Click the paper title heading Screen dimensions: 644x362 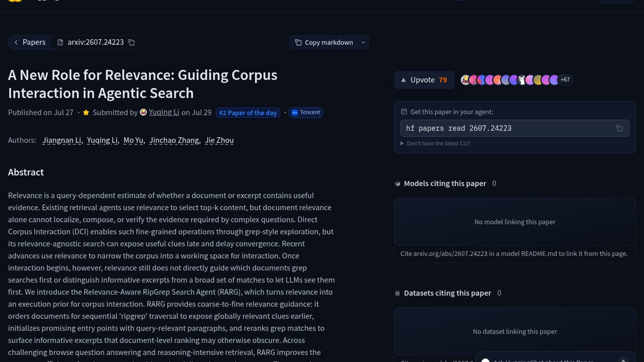coord(143,84)
